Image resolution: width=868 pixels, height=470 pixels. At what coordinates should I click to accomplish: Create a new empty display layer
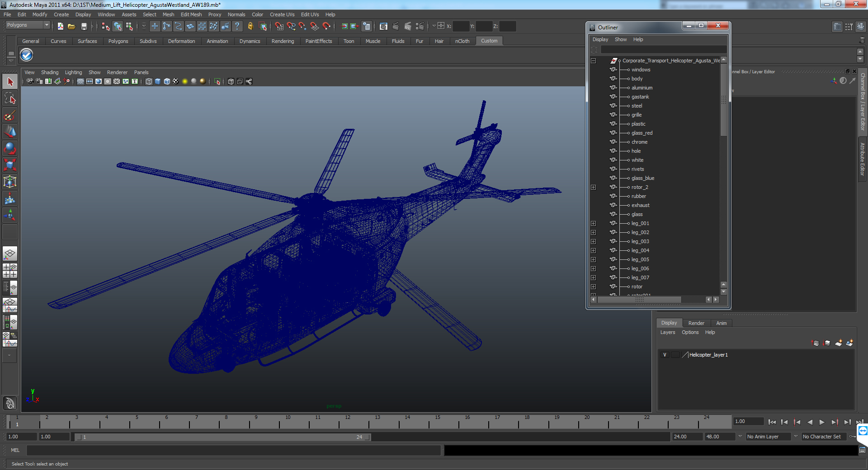(838, 343)
